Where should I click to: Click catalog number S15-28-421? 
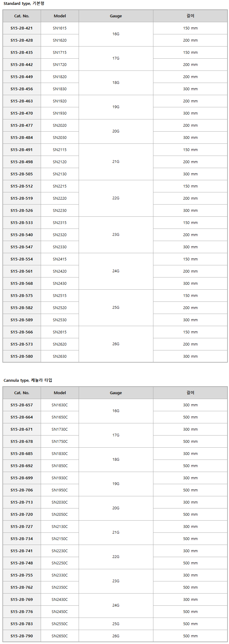pos(22,28)
